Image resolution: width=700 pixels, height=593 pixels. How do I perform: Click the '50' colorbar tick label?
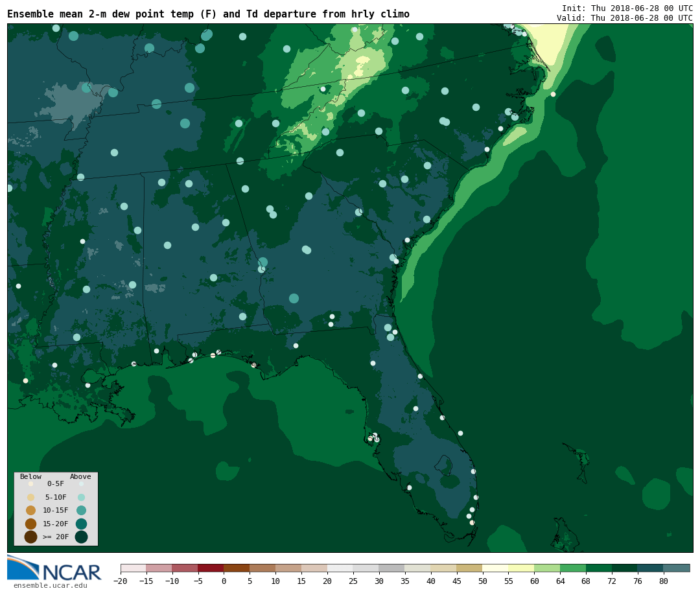click(483, 581)
